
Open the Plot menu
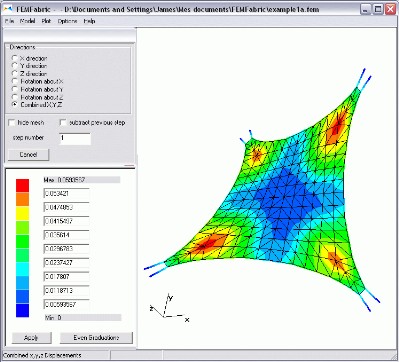[x=46, y=21]
